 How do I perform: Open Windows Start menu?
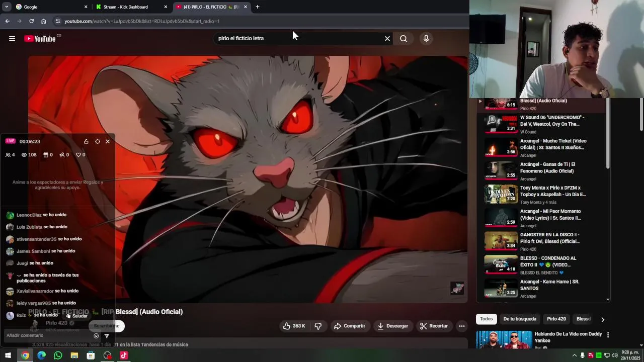pyautogui.click(x=8, y=355)
